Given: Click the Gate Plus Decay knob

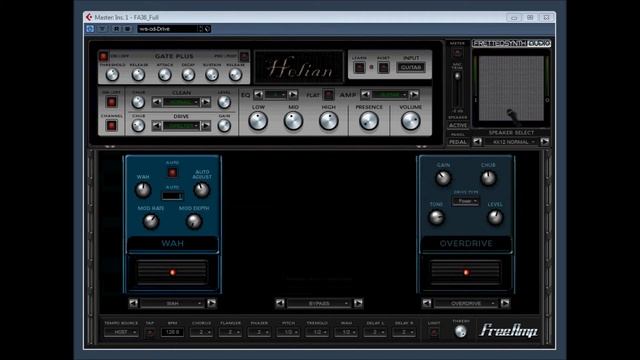Looking at the screenshot, I should tap(188, 75).
